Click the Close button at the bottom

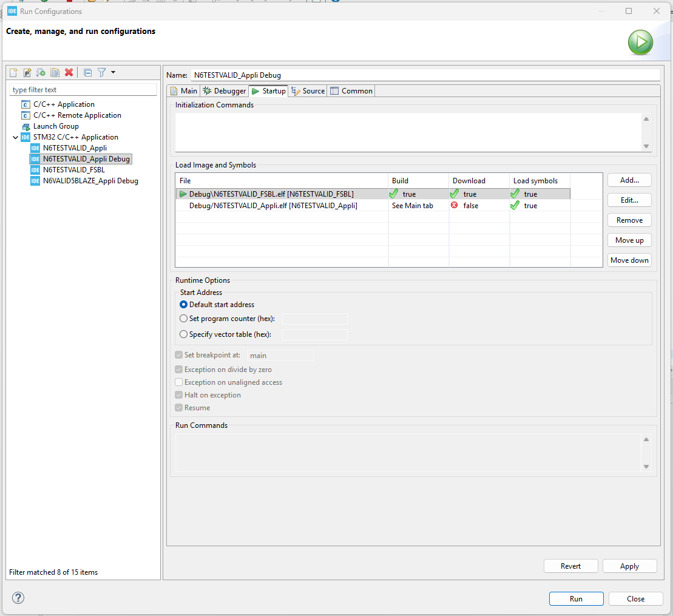[635, 599]
